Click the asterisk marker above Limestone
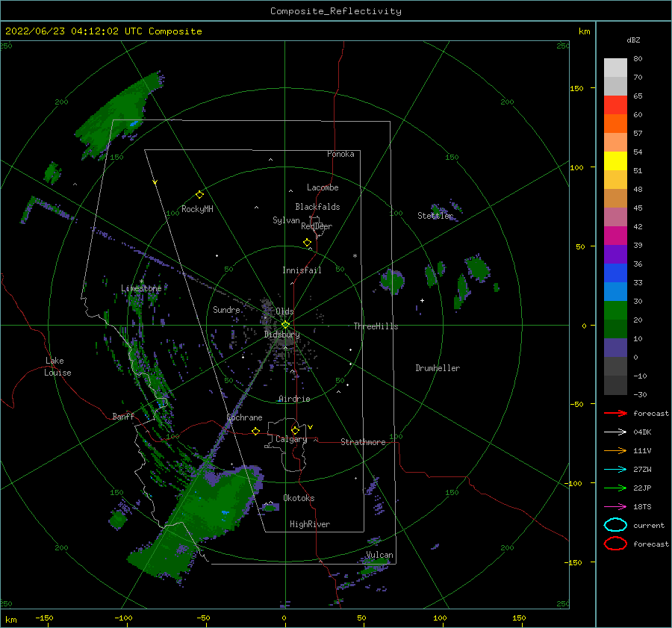Screen dimensions: 672x628 pyautogui.click(x=141, y=282)
